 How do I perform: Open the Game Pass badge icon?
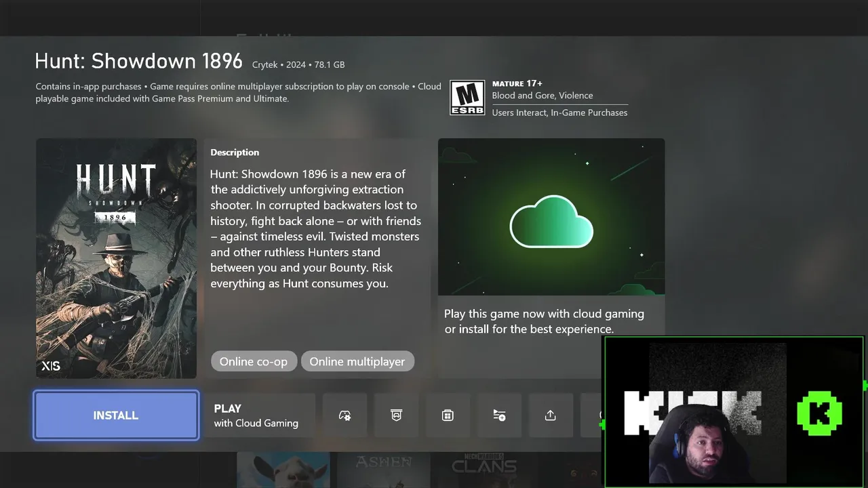[396, 415]
